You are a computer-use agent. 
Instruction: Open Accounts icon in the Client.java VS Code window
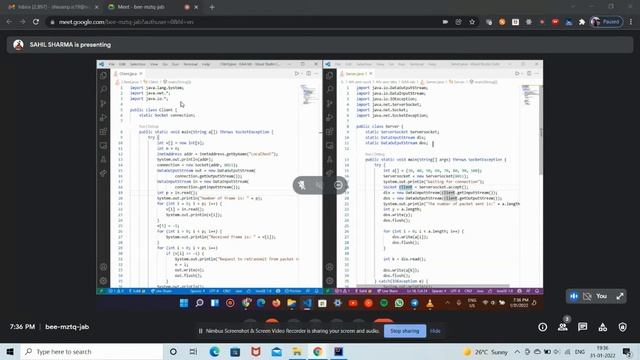(103, 267)
